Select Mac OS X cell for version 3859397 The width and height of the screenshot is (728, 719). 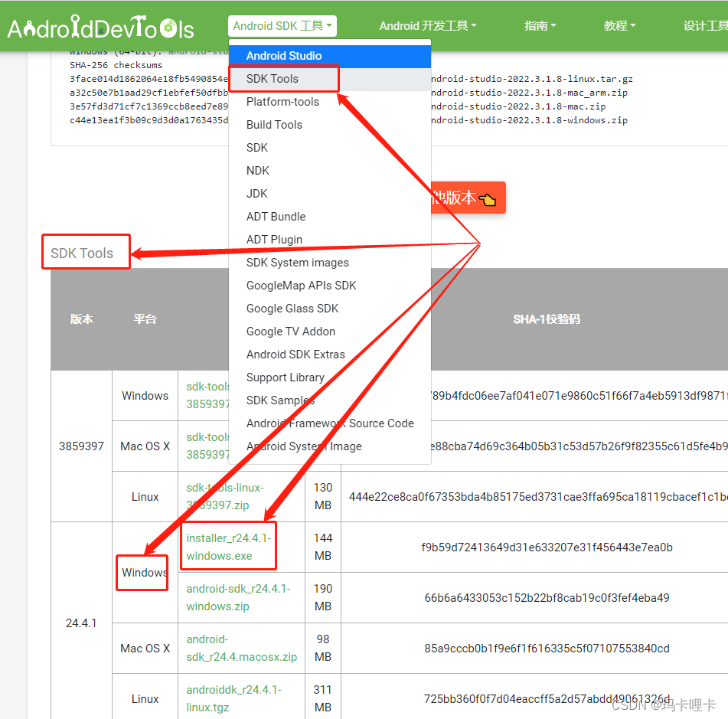click(x=145, y=446)
